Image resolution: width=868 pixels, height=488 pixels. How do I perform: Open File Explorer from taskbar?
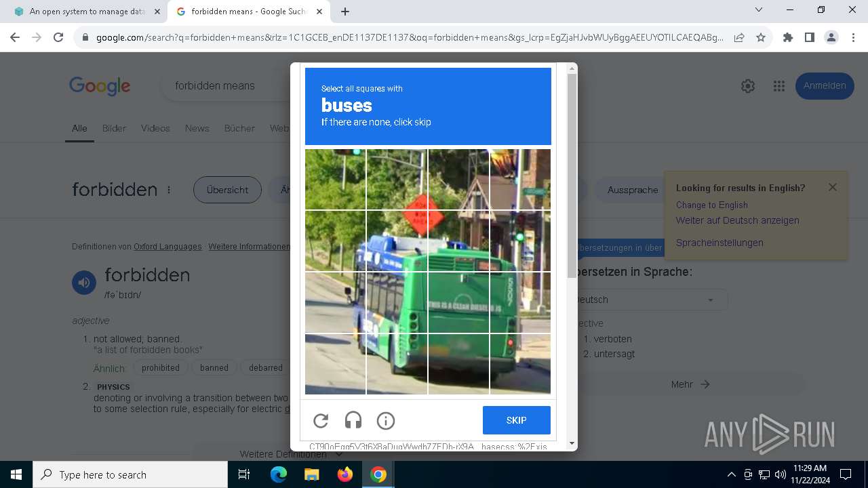click(x=311, y=474)
